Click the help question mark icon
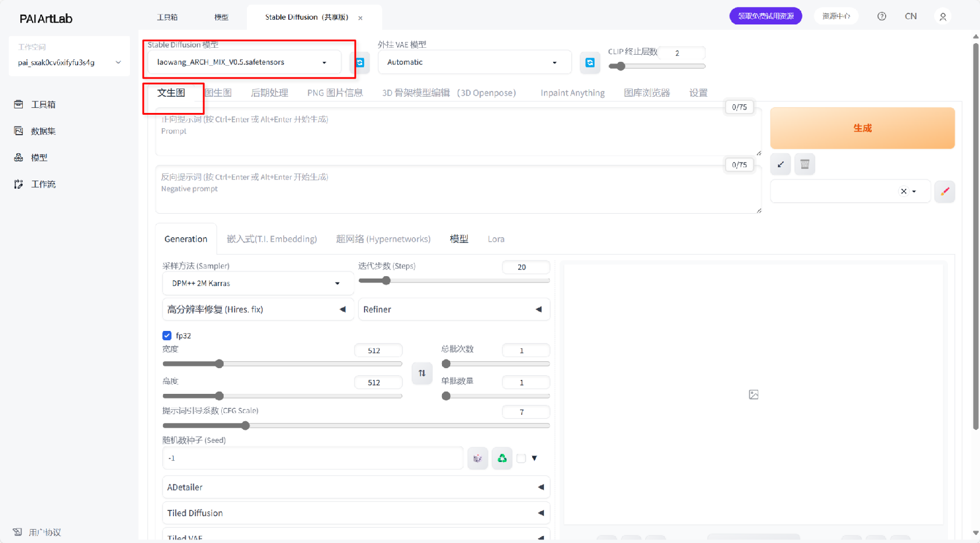Screen dimensions: 980x543 tap(882, 16)
